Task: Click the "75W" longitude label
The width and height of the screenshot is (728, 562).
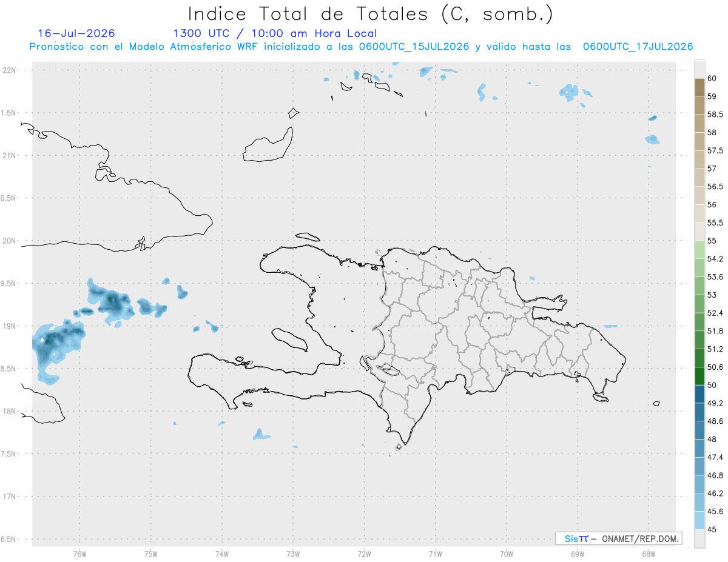Action: point(151,554)
